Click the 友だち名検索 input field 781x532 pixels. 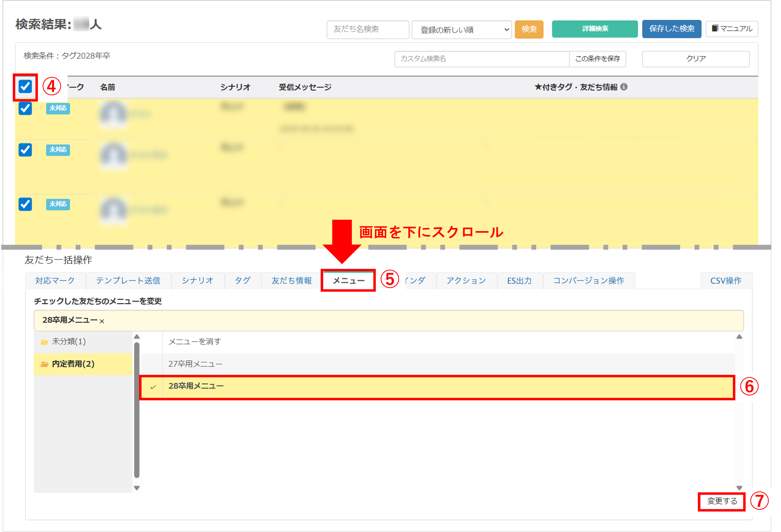[x=368, y=30]
